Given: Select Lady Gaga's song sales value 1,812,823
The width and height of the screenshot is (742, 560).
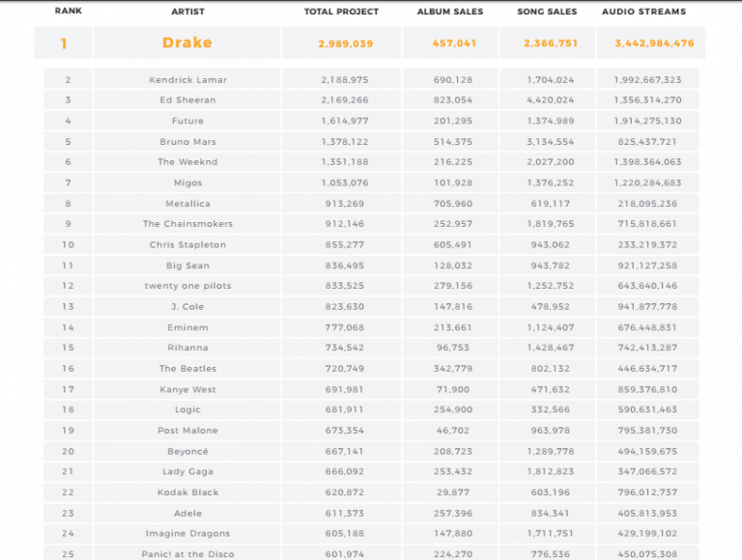Looking at the screenshot, I should tap(551, 472).
